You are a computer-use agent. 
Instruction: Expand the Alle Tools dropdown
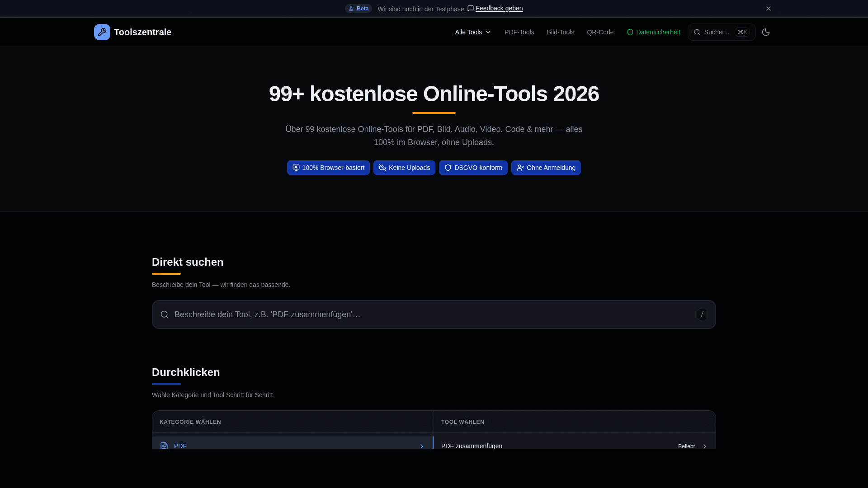click(473, 32)
